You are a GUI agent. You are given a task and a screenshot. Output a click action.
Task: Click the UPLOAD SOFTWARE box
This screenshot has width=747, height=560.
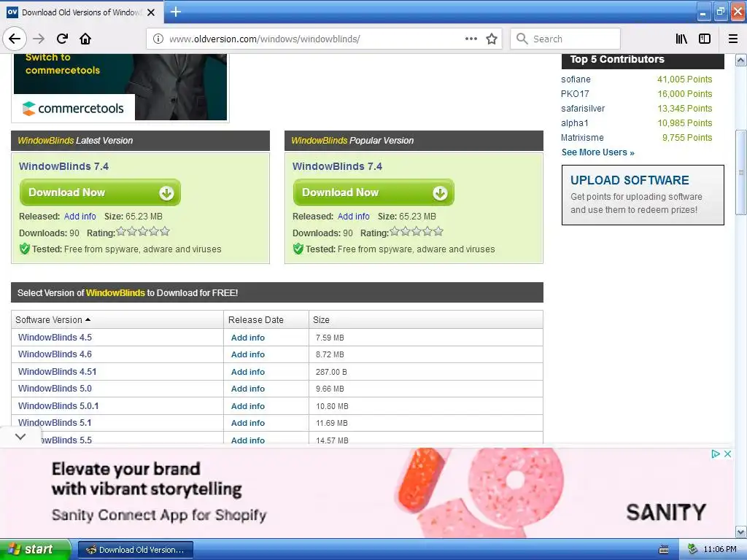[643, 195]
